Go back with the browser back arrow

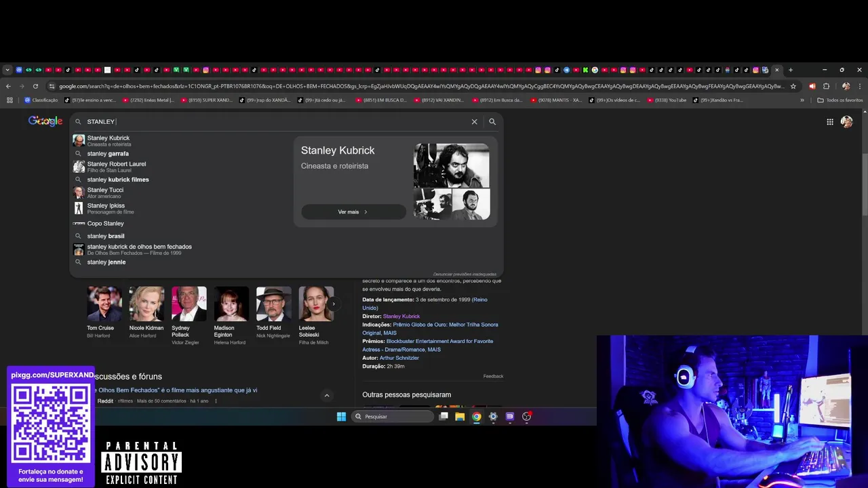point(8,86)
